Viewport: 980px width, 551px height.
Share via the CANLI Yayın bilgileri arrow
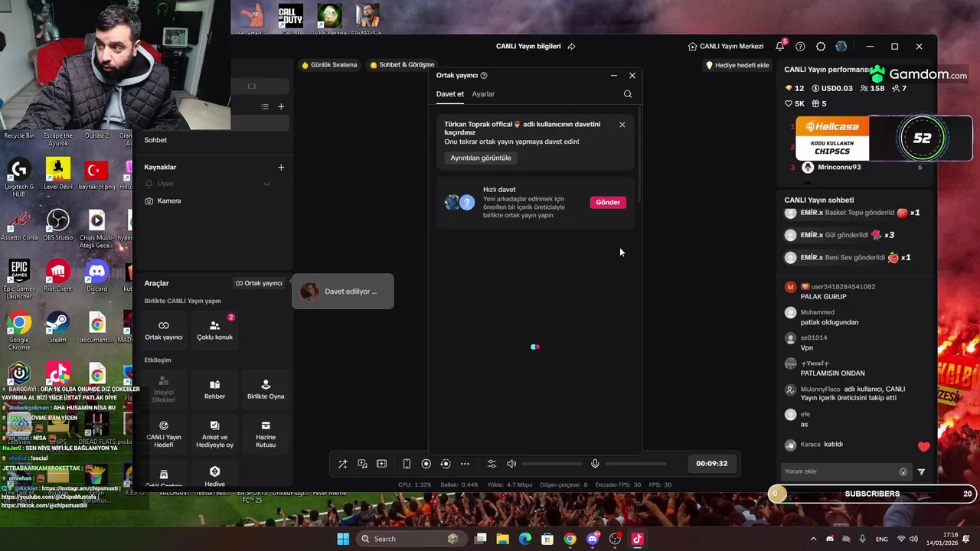(571, 47)
